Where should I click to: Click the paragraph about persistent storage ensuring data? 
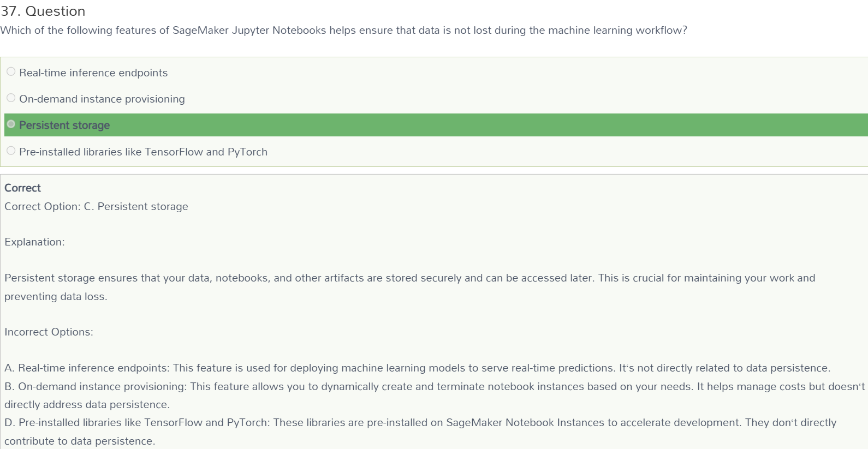click(x=410, y=287)
